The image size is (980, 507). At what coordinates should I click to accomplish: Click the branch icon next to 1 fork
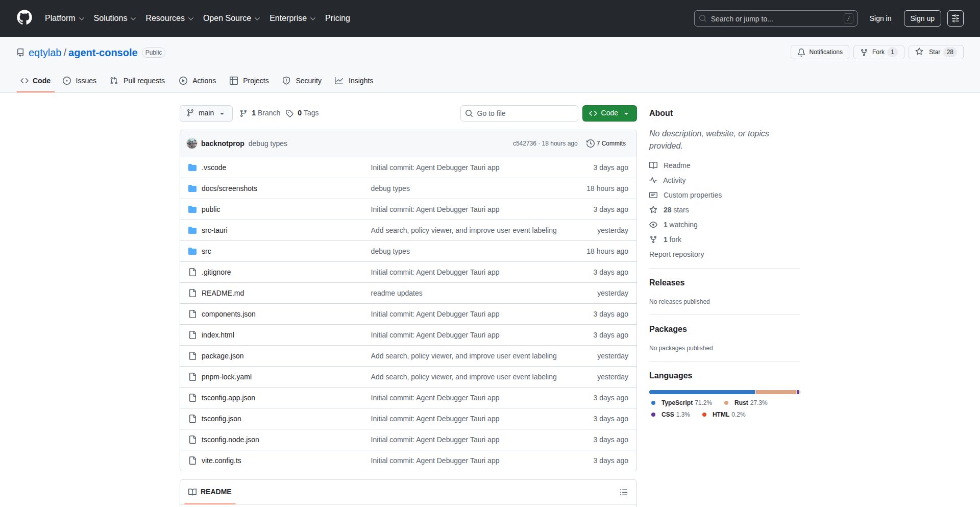pyautogui.click(x=653, y=239)
